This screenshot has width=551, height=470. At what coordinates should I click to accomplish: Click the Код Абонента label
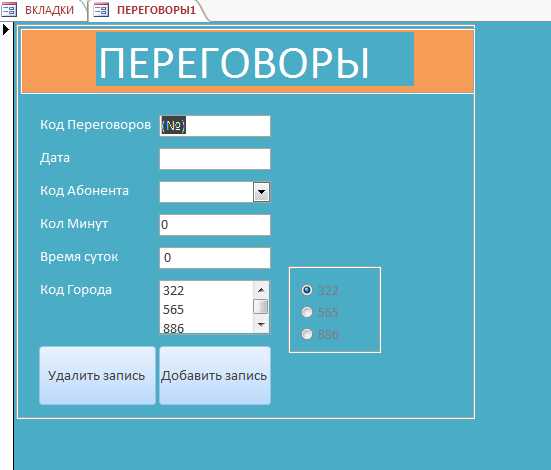tap(84, 191)
